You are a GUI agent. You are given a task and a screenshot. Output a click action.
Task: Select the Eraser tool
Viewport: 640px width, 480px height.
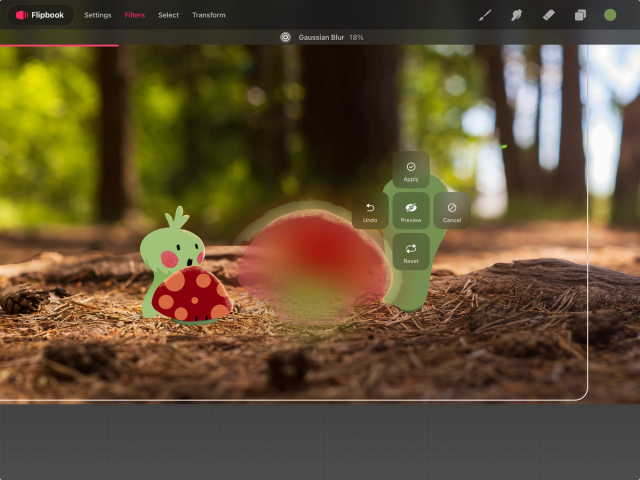548,16
